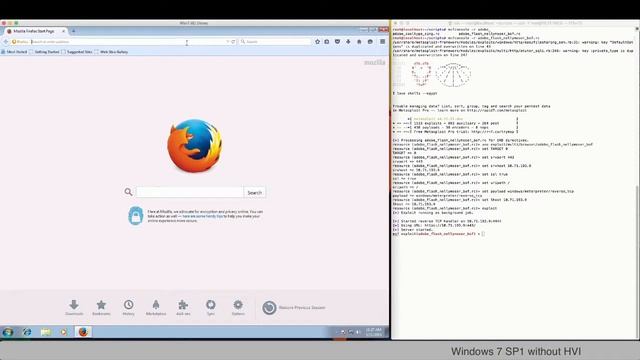Open the address bar history dropdown

(x=227, y=42)
